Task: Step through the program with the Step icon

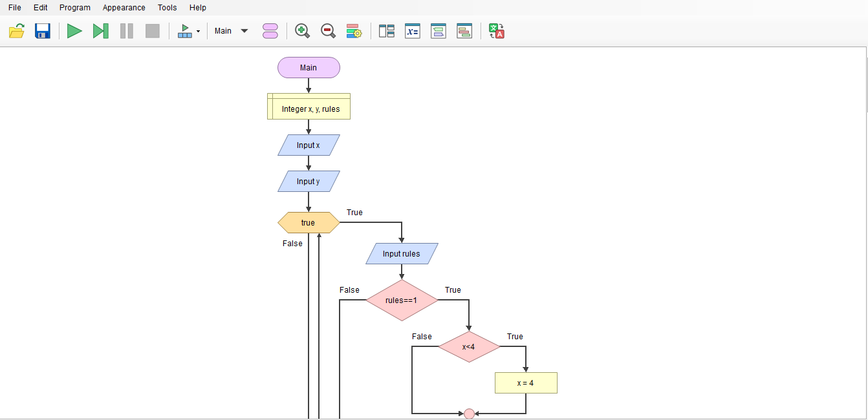Action: tap(101, 31)
